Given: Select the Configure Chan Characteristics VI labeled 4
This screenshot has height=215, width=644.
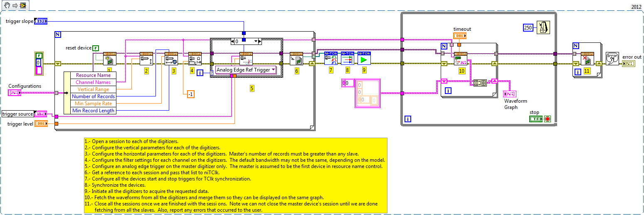Looking at the screenshot, I should pos(195,59).
